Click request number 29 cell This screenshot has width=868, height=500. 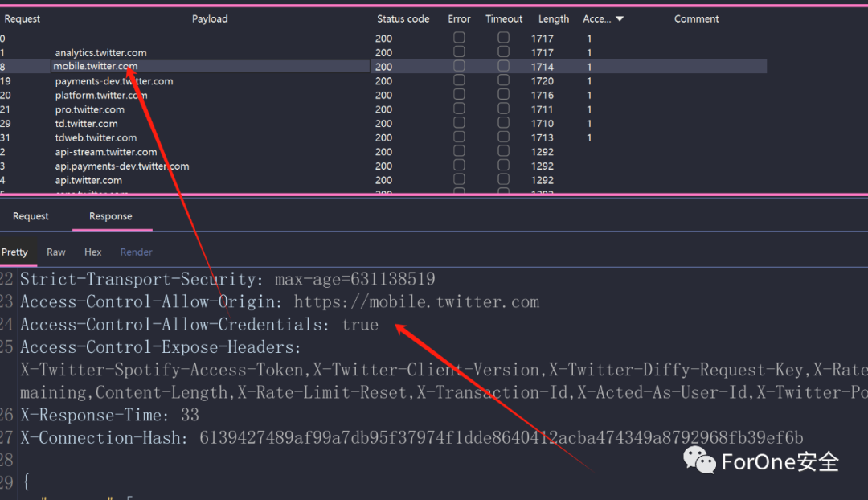pyautogui.click(x=6, y=124)
